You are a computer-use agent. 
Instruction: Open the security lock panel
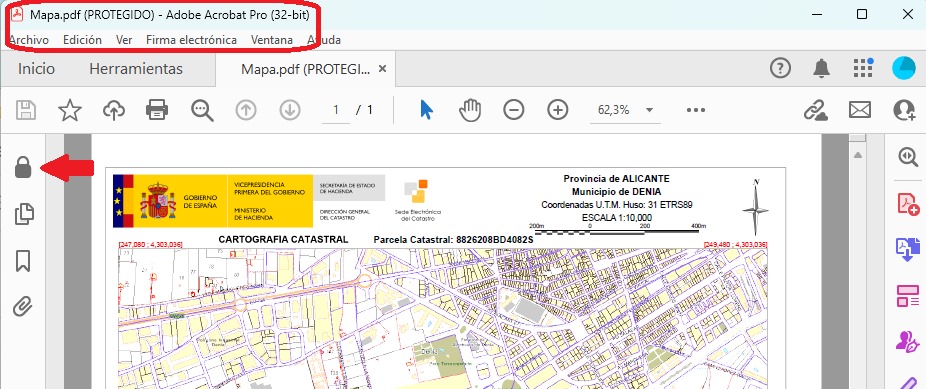coord(23,167)
